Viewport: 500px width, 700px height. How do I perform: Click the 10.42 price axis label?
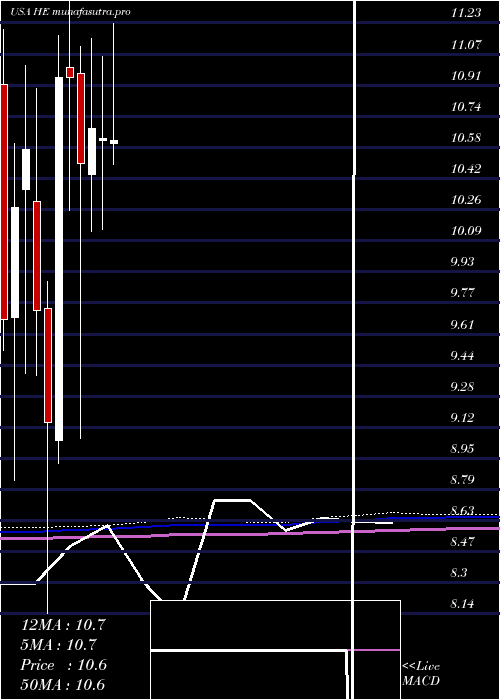click(466, 169)
